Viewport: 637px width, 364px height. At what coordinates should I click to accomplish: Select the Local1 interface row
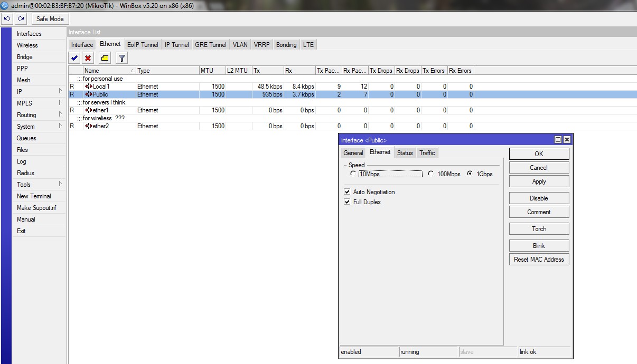pos(271,86)
